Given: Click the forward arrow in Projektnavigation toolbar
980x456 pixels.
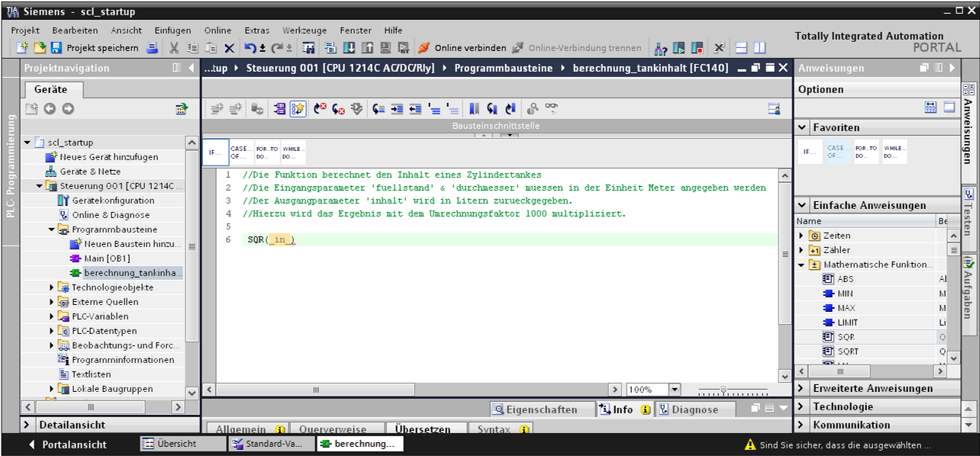Looking at the screenshot, I should (x=68, y=109).
